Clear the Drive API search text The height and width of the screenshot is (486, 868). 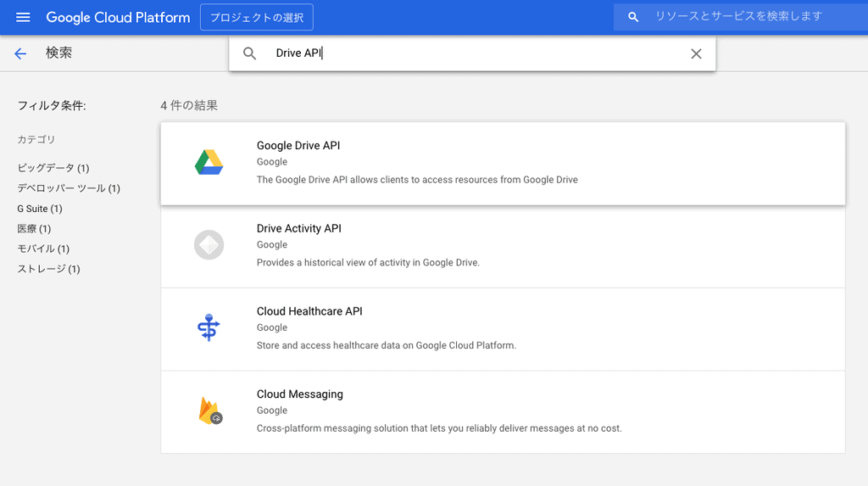point(696,53)
